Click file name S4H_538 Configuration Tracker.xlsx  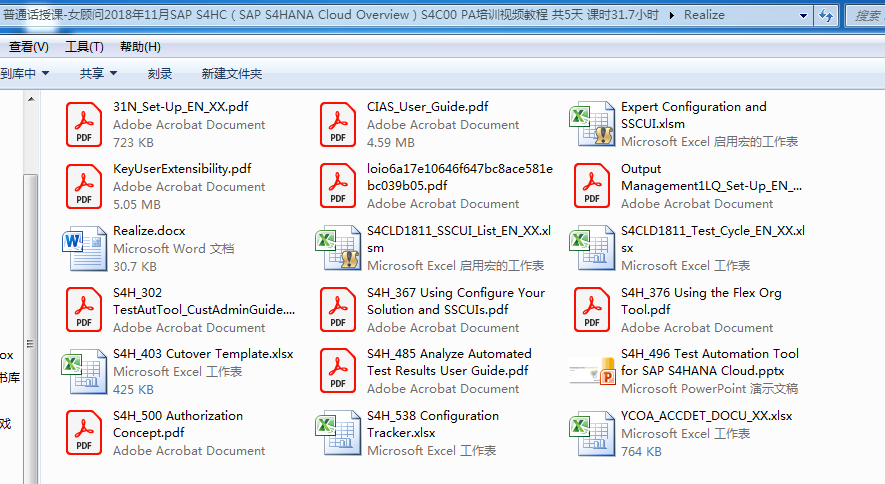[x=433, y=424]
